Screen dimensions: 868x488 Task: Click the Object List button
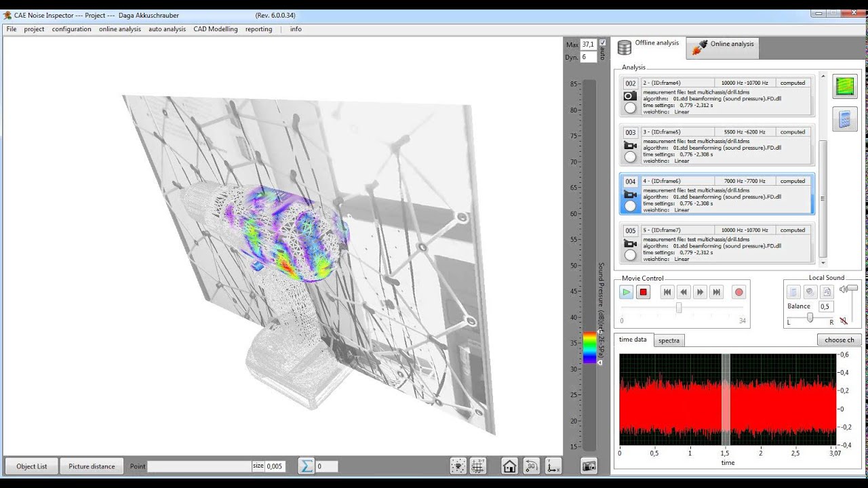tap(32, 466)
